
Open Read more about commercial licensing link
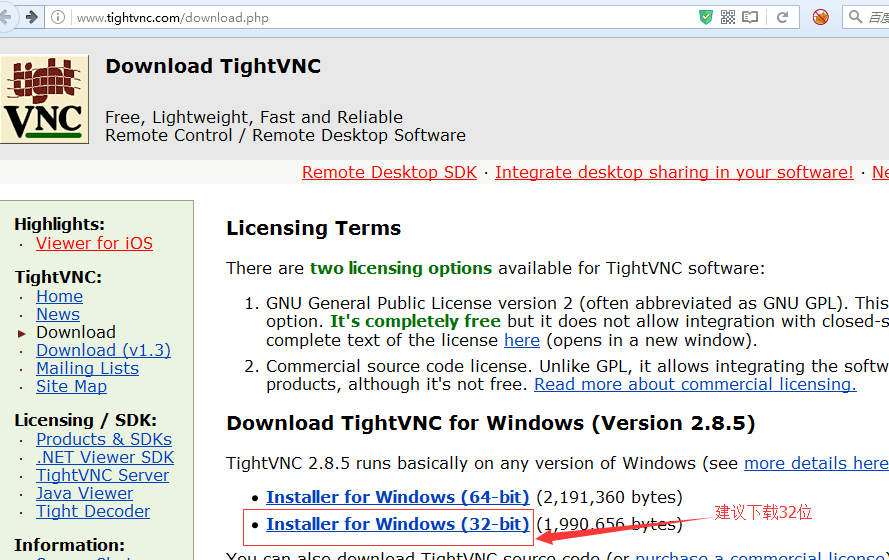pyautogui.click(x=695, y=384)
